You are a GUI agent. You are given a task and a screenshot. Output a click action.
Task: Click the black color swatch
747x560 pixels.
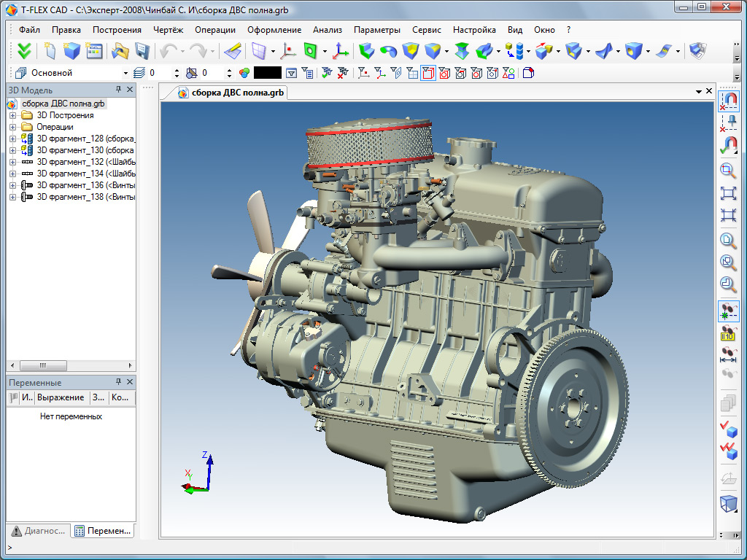coord(268,73)
